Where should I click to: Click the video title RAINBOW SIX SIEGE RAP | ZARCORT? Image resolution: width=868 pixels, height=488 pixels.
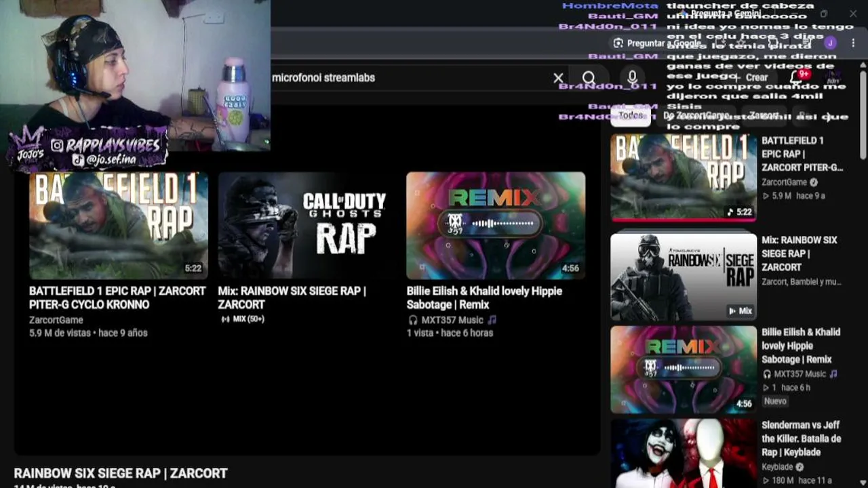[121, 473]
